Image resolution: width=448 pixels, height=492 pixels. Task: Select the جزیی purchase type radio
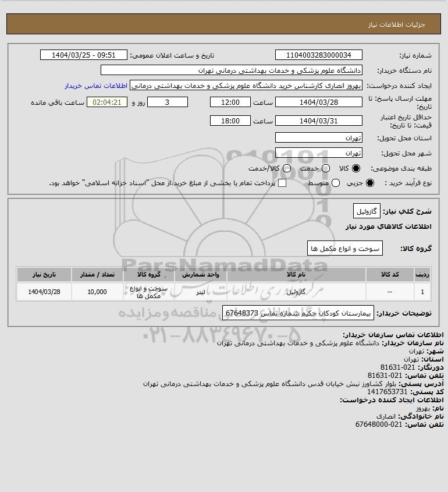pyautogui.click(x=370, y=183)
